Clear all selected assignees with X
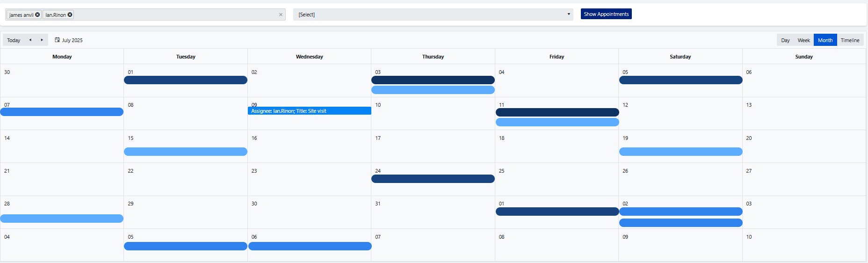 [x=281, y=15]
